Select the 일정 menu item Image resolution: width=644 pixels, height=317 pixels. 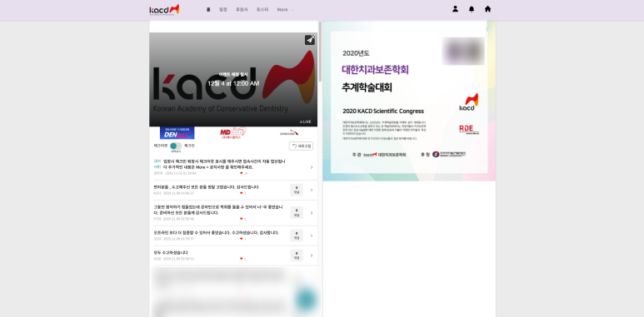tap(223, 9)
